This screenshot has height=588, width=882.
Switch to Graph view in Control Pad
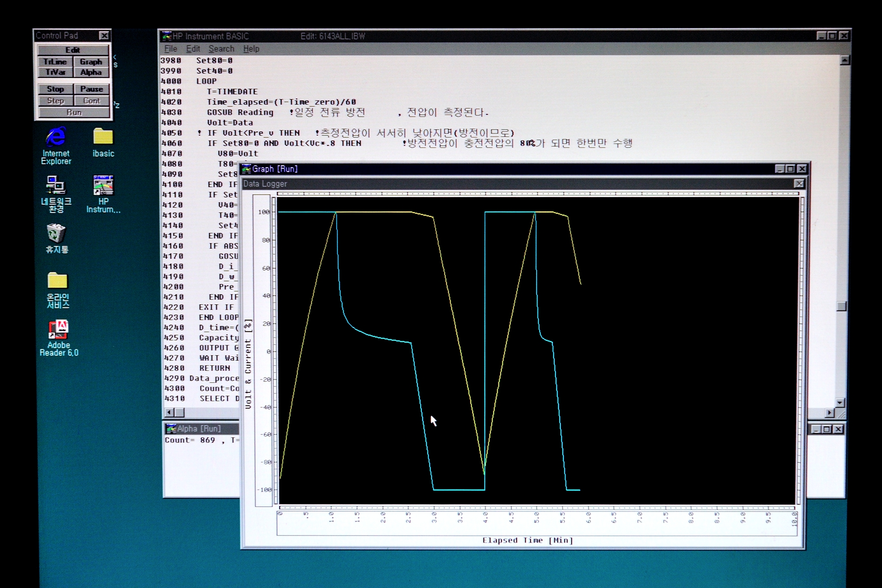[91, 62]
